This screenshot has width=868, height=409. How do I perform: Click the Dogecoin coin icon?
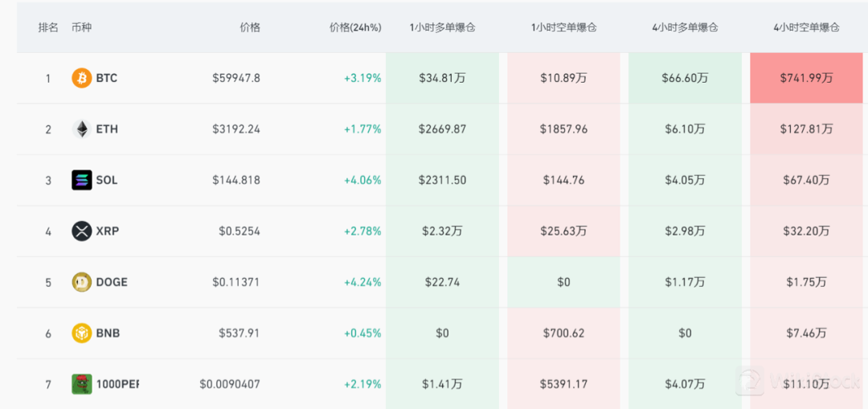coord(82,282)
